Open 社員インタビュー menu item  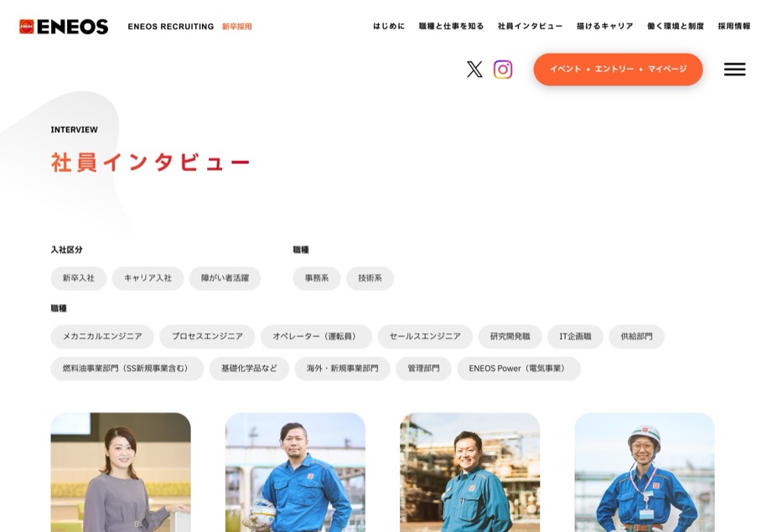(531, 27)
